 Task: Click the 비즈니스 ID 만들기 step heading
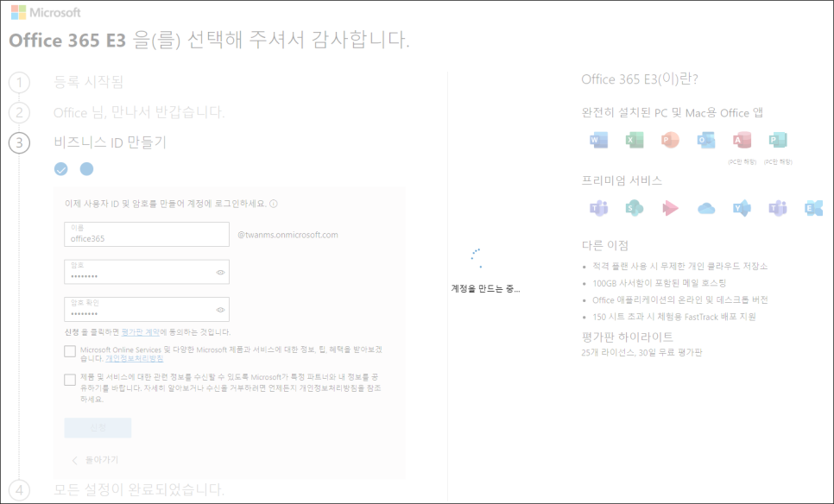[x=111, y=142]
